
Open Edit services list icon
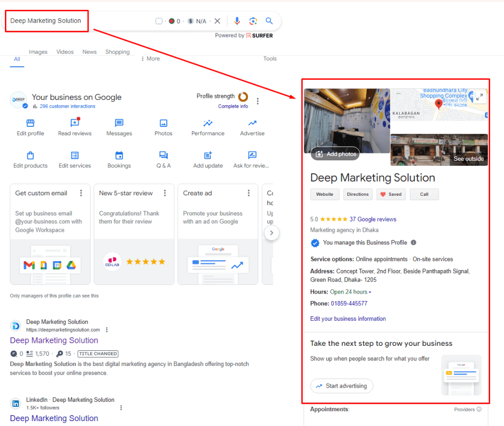tap(75, 155)
